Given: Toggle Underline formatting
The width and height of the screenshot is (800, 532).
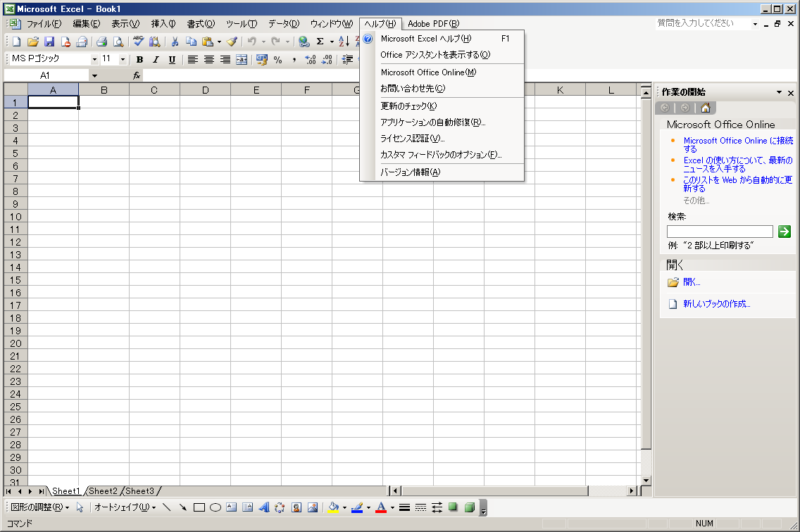Looking at the screenshot, I should pyautogui.click(x=172, y=60).
